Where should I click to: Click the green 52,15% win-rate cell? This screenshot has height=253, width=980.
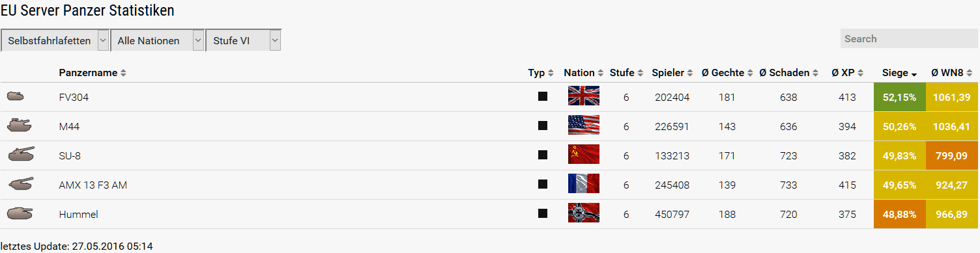(x=899, y=97)
